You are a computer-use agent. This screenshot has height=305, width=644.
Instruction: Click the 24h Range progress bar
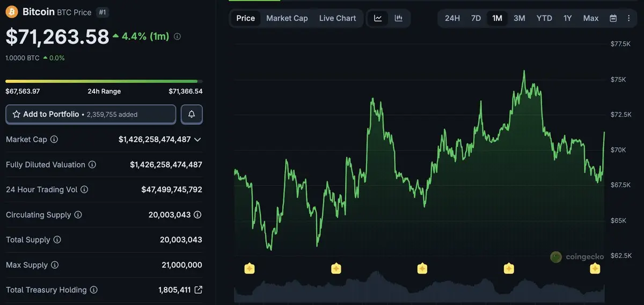104,81
